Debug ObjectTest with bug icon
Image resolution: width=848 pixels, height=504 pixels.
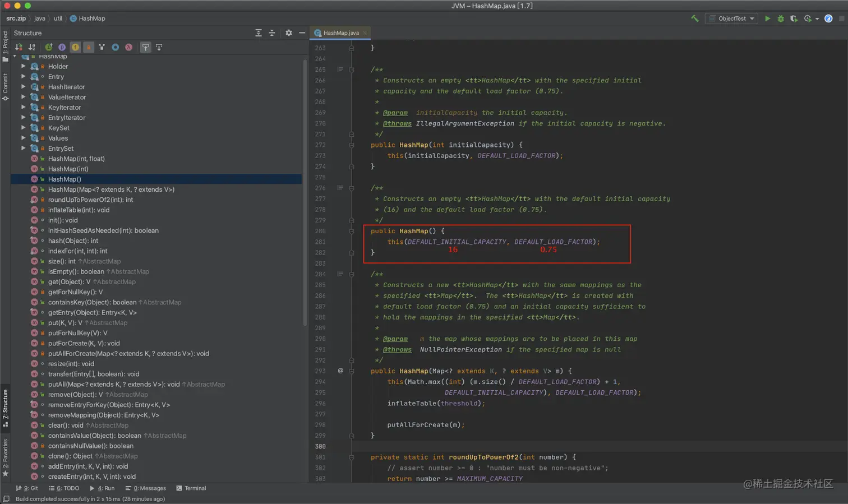[781, 19]
